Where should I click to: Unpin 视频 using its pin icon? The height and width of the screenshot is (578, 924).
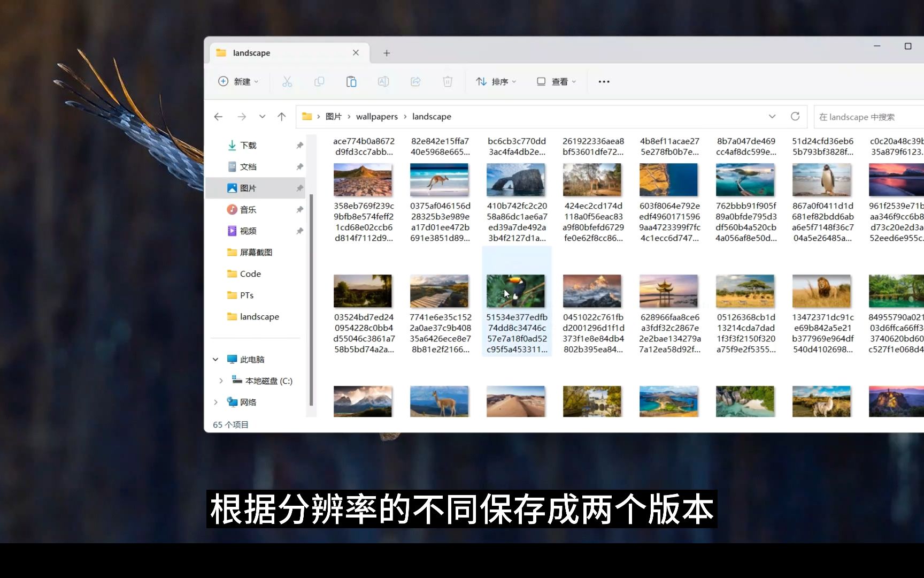299,231
